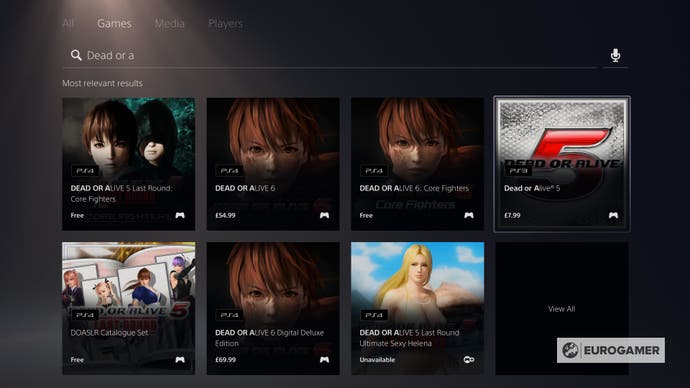Screen dimensions: 690x388
Task: Click controller icon on DOA6 Digital Deluxe Edition
Action: click(x=324, y=359)
